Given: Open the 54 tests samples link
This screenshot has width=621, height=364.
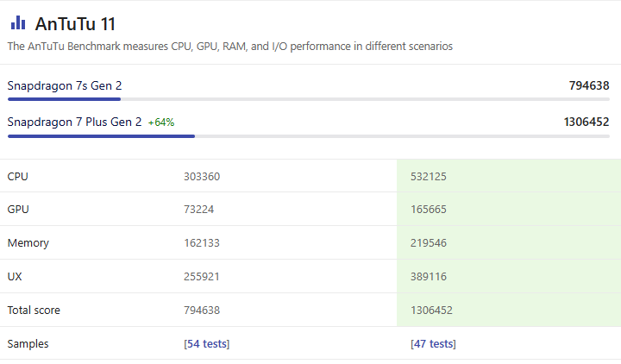Looking at the screenshot, I should (206, 344).
